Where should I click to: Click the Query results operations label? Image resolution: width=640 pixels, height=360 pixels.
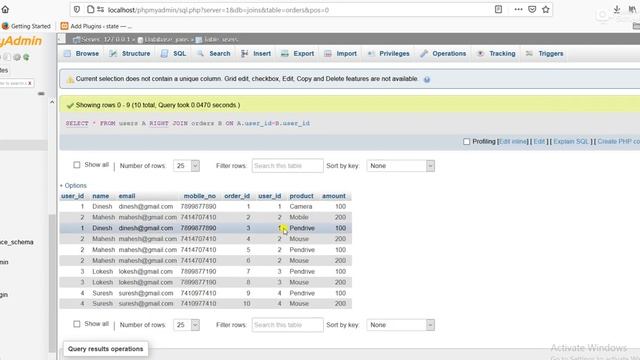[x=106, y=349]
